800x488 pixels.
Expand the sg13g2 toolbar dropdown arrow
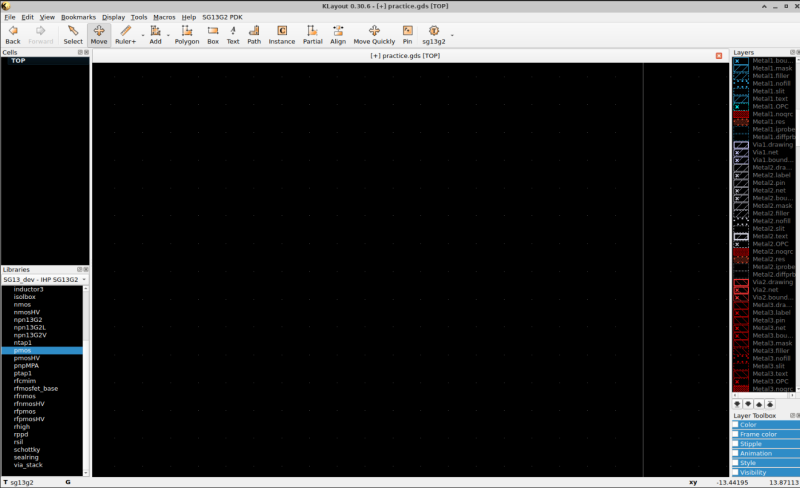click(x=452, y=36)
